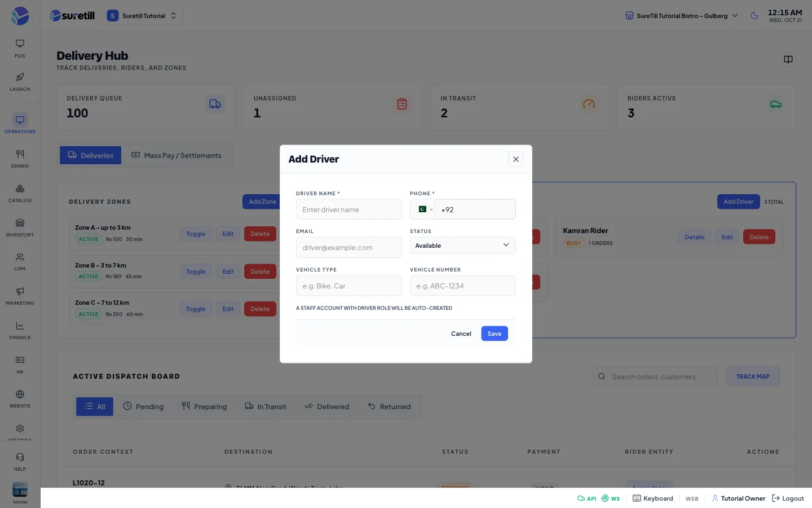
Task: Save the new driver
Action: (x=495, y=334)
